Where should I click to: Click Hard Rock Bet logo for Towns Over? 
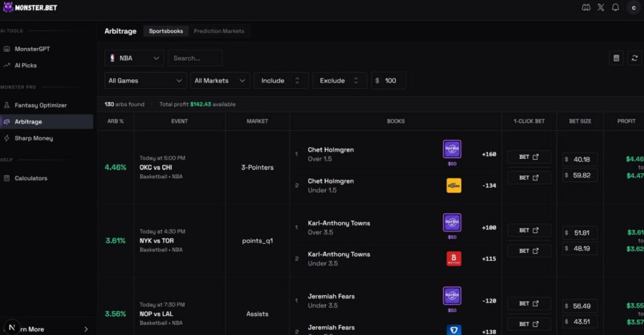[452, 222]
